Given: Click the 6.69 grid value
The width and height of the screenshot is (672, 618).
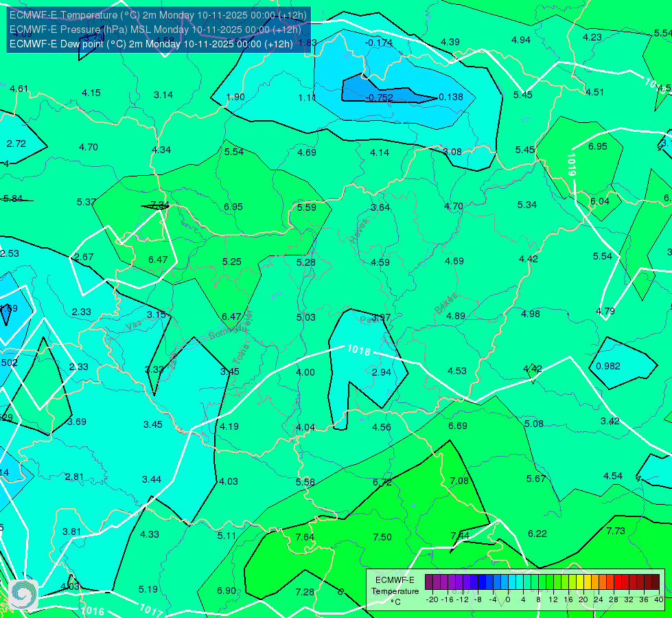Looking at the screenshot, I should click(458, 426).
